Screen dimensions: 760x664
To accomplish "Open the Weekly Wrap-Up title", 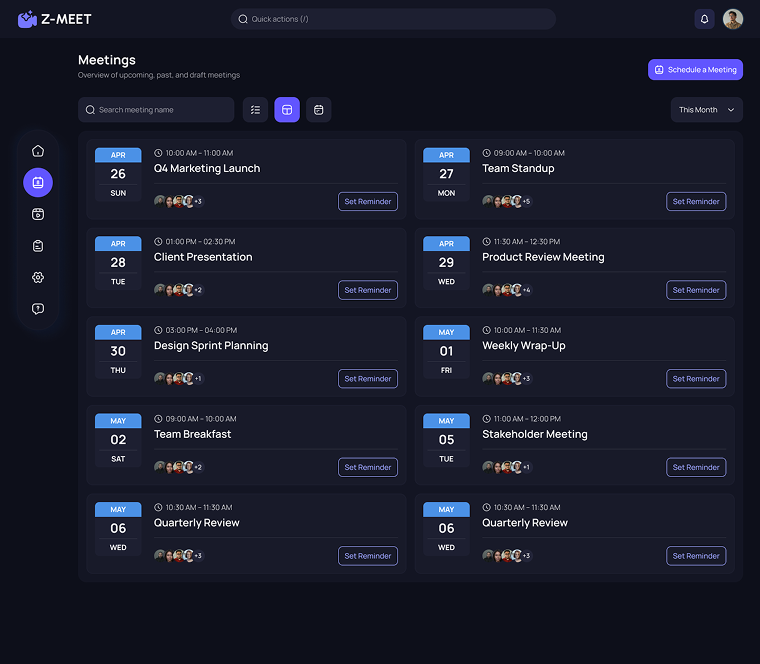I will pyautogui.click(x=524, y=346).
